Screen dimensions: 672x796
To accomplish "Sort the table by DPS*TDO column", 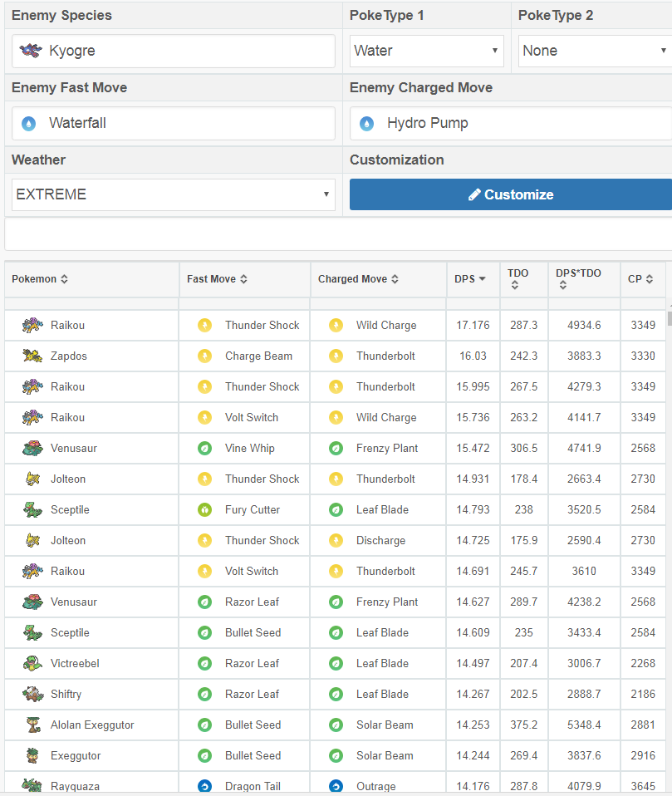I will pyautogui.click(x=578, y=278).
